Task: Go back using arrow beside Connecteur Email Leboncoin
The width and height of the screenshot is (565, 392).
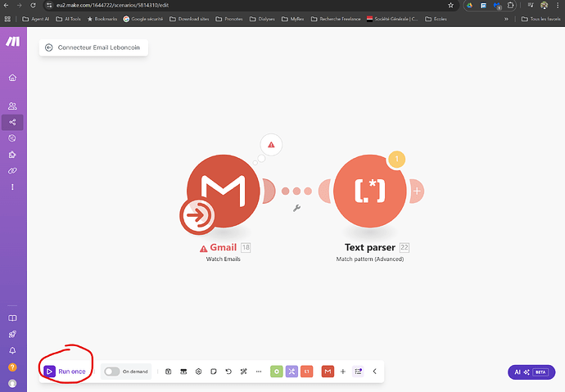Action: coord(48,47)
